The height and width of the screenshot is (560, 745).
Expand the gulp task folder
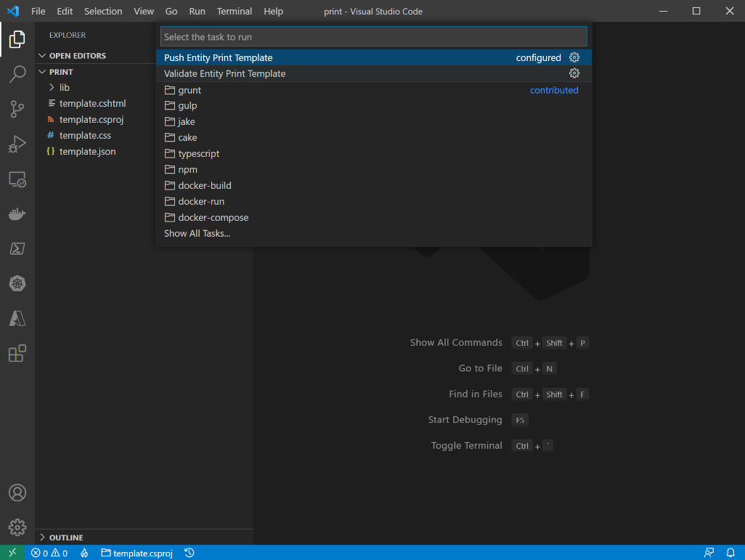coord(374,105)
